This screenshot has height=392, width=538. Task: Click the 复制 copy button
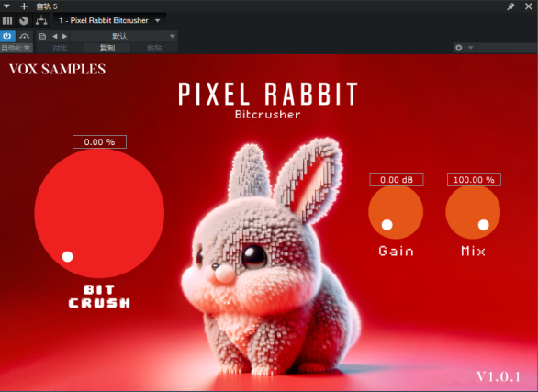pos(107,48)
